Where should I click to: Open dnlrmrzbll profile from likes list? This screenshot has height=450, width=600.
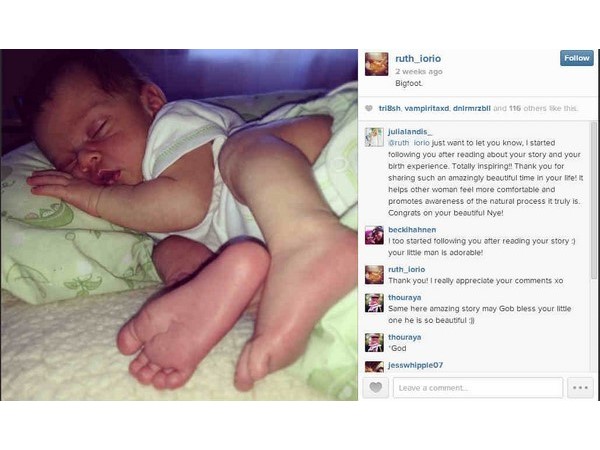(471, 108)
